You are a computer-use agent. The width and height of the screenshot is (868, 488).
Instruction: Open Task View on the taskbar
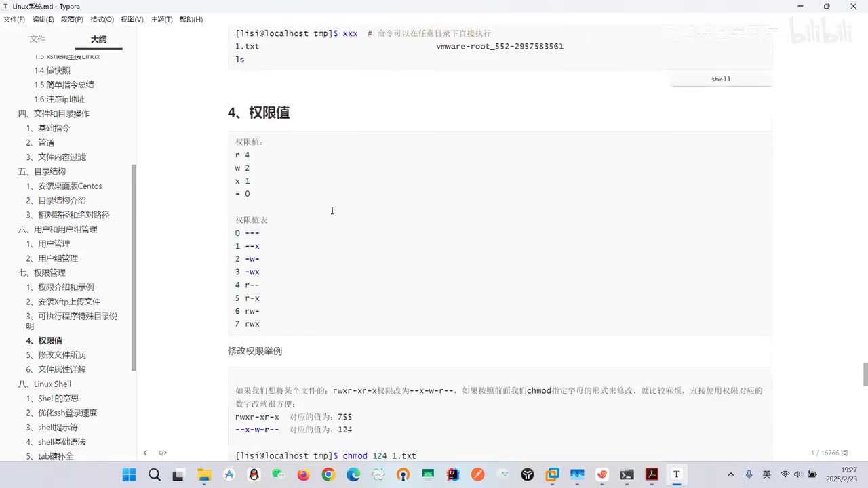pos(178,474)
